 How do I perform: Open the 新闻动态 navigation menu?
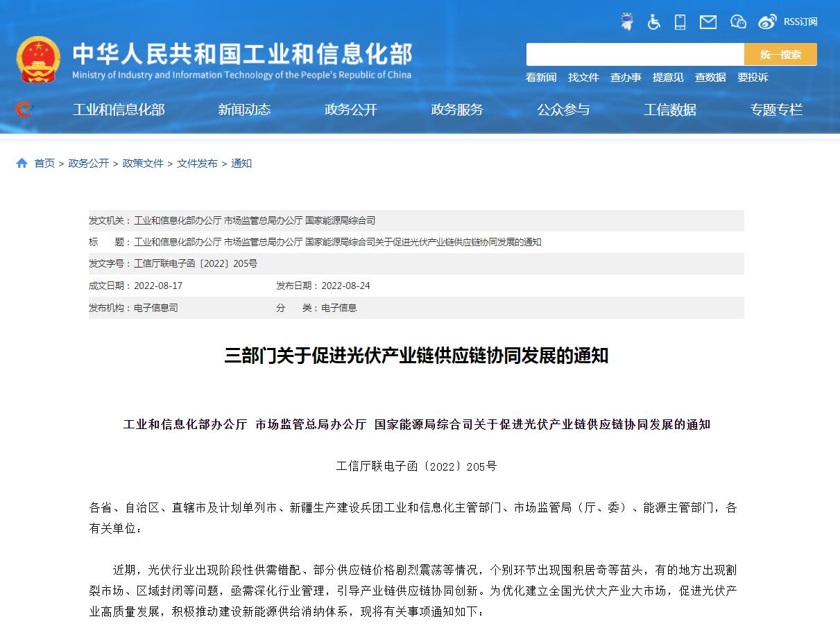point(244,110)
